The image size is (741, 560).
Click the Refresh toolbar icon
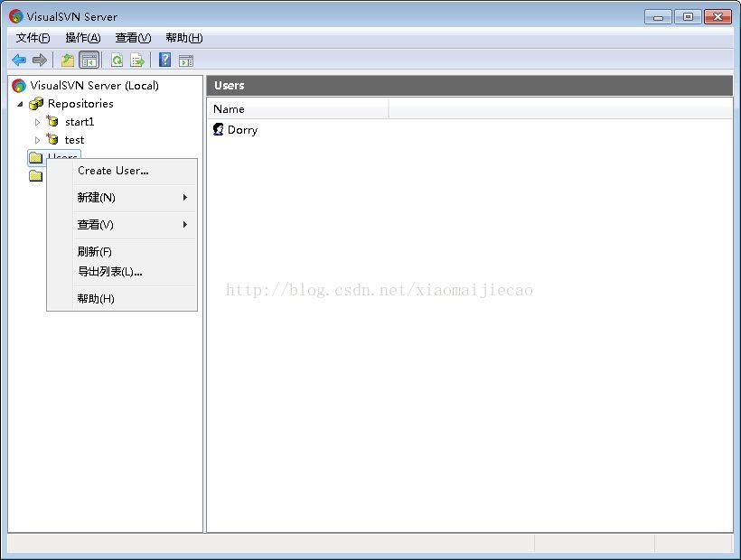(117, 60)
